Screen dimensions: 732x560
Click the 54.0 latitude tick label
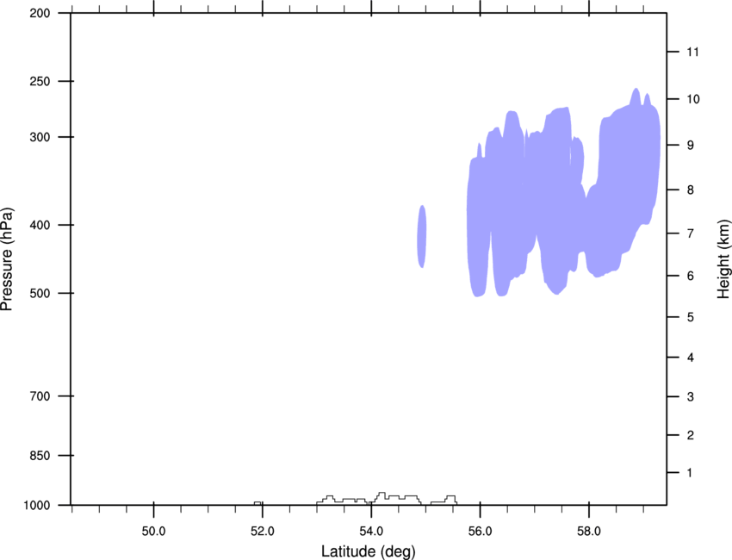[371, 532]
